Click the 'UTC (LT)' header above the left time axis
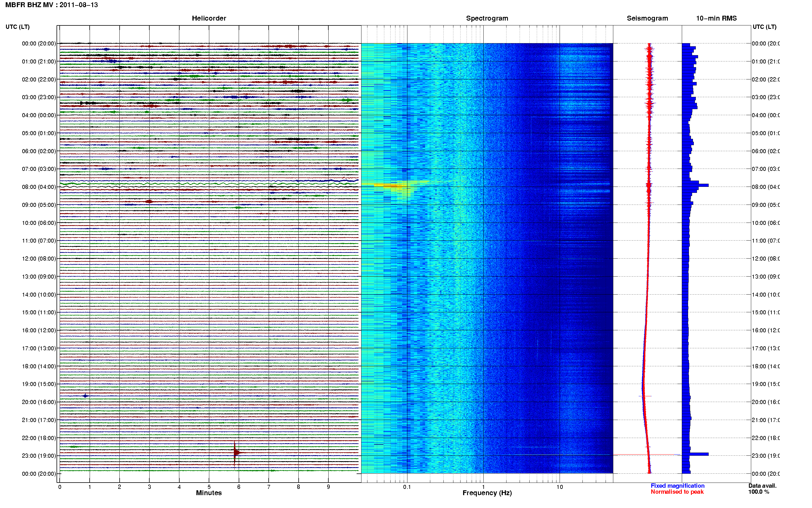 coord(17,27)
